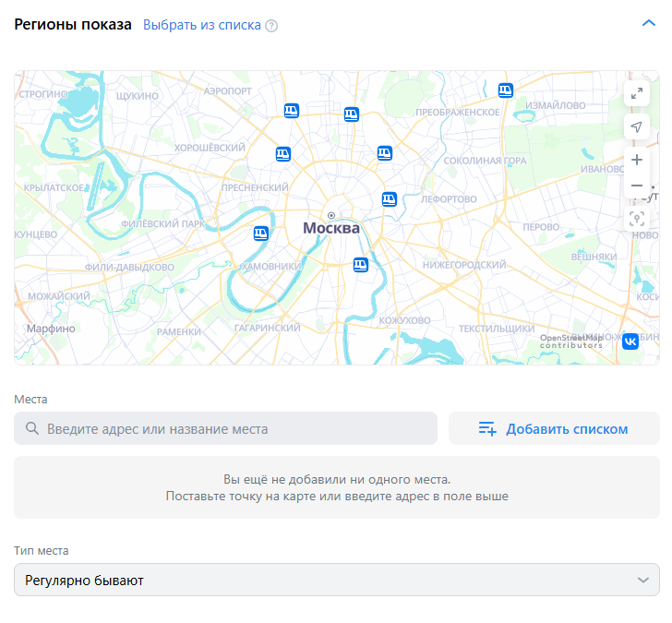672x623 pixels.
Task: Select the metro marker left of Лефортово
Action: pyautogui.click(x=390, y=198)
